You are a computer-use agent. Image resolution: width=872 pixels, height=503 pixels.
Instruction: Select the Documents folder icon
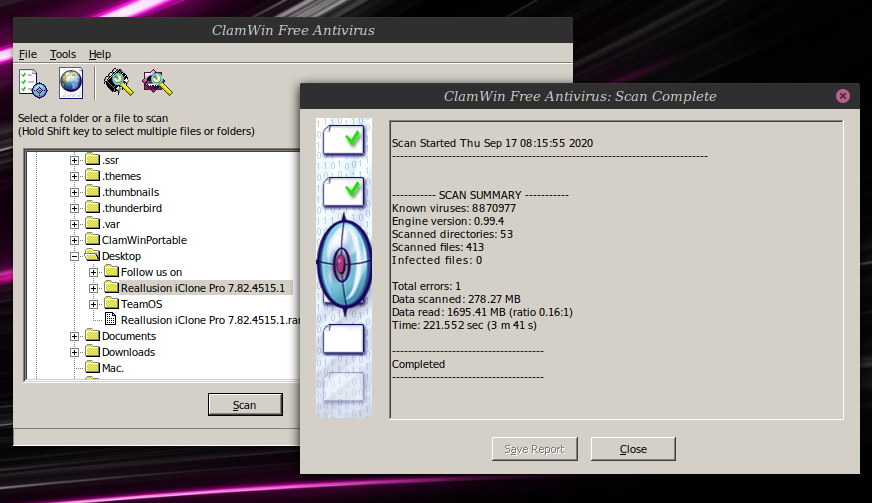click(x=92, y=336)
